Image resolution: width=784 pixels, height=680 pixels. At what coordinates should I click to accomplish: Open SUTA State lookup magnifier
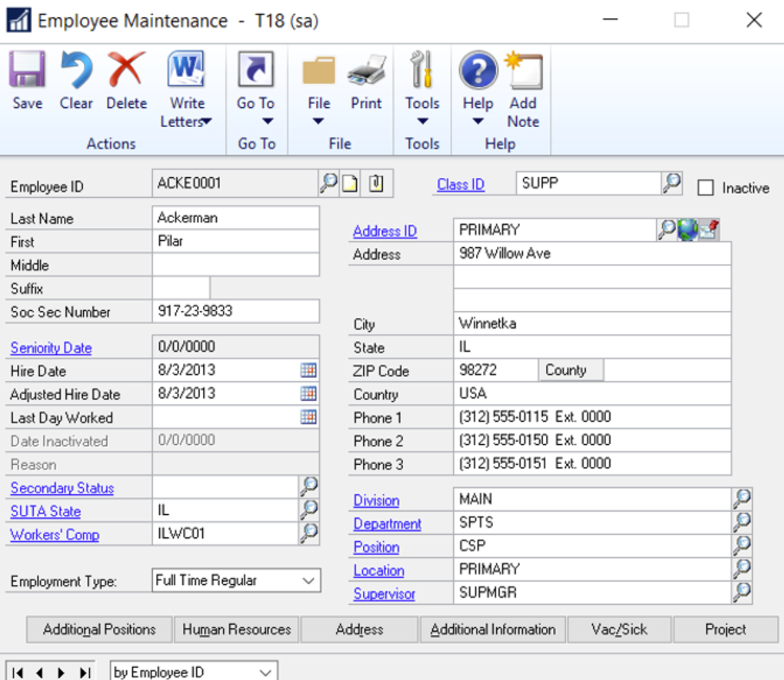pos(309,510)
